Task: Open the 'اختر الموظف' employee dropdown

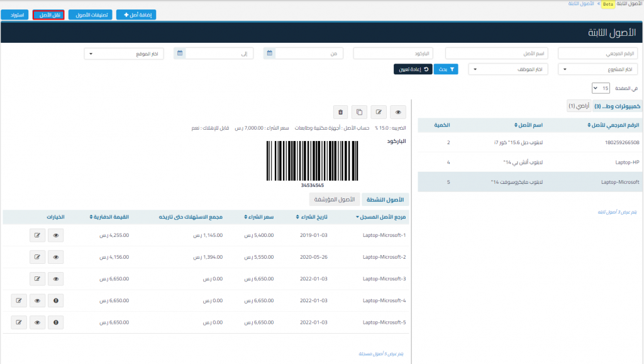Action: pos(508,69)
